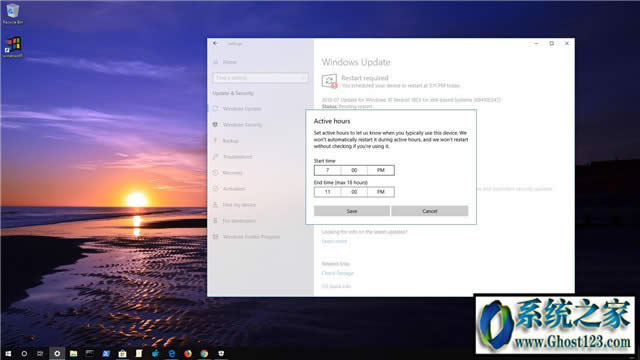The image size is (640, 360).
Task: Open the Windows Insider Program page
Action: point(251,237)
